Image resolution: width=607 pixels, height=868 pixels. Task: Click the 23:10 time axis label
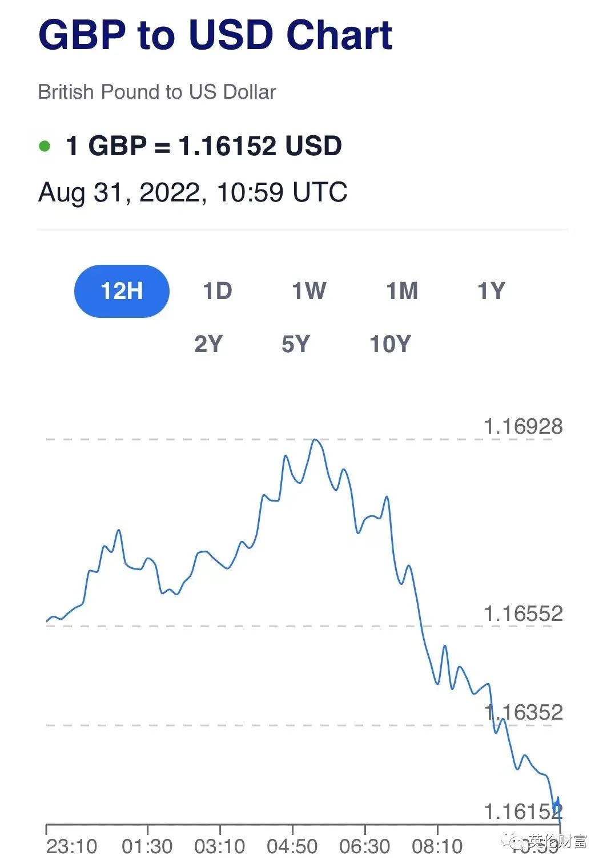pyautogui.click(x=72, y=846)
